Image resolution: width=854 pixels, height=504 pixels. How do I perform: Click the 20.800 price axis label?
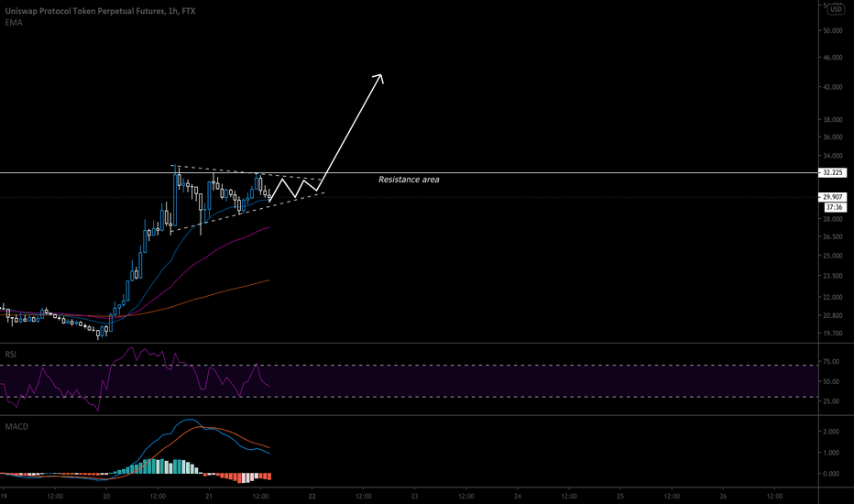pos(832,315)
